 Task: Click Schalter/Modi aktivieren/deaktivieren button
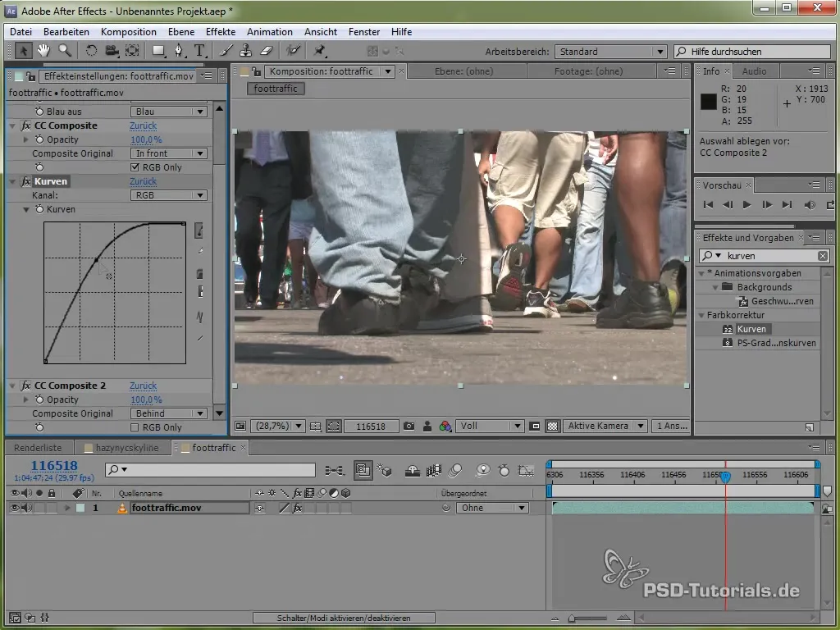(344, 619)
